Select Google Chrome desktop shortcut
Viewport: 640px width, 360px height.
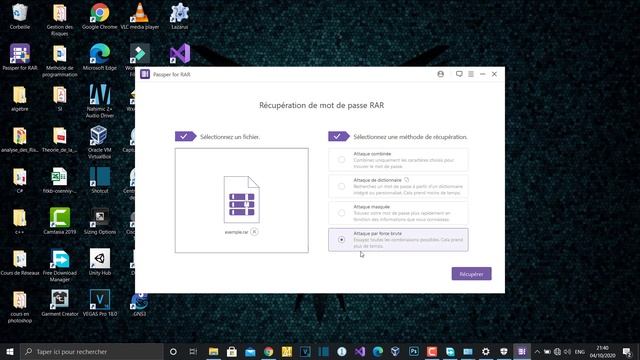pos(100,16)
